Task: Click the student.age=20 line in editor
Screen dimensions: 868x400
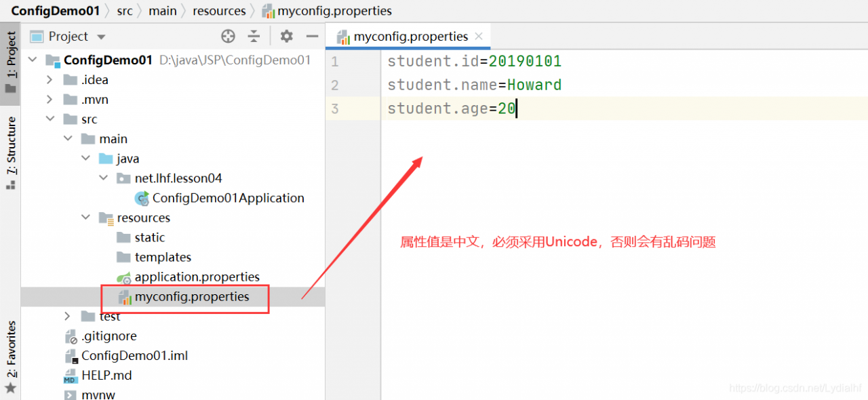Action: pyautogui.click(x=452, y=108)
